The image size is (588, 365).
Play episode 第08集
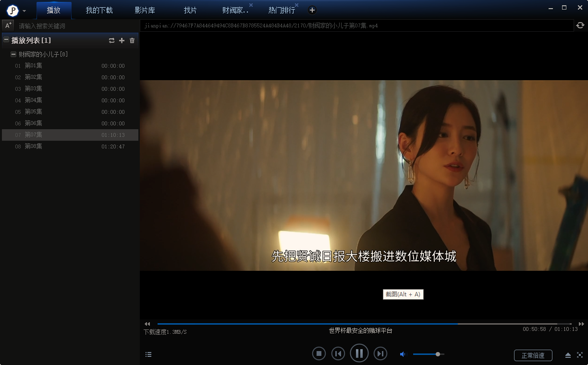pos(70,146)
